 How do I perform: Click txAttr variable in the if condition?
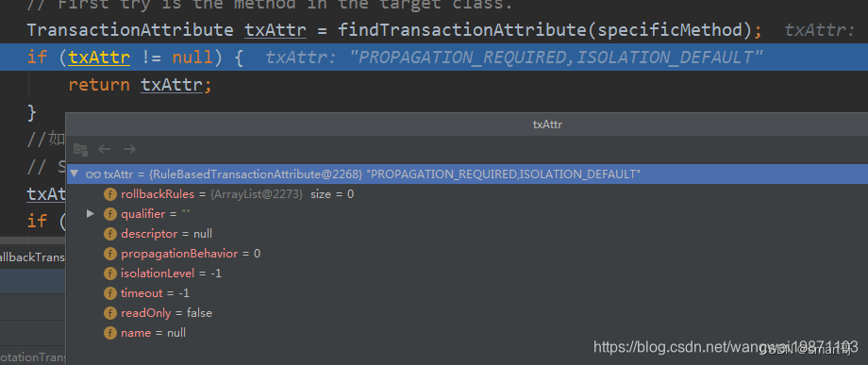99,58
